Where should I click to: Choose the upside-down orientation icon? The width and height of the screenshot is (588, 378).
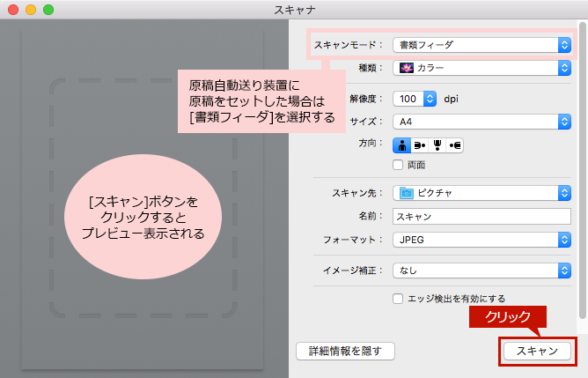click(x=437, y=145)
